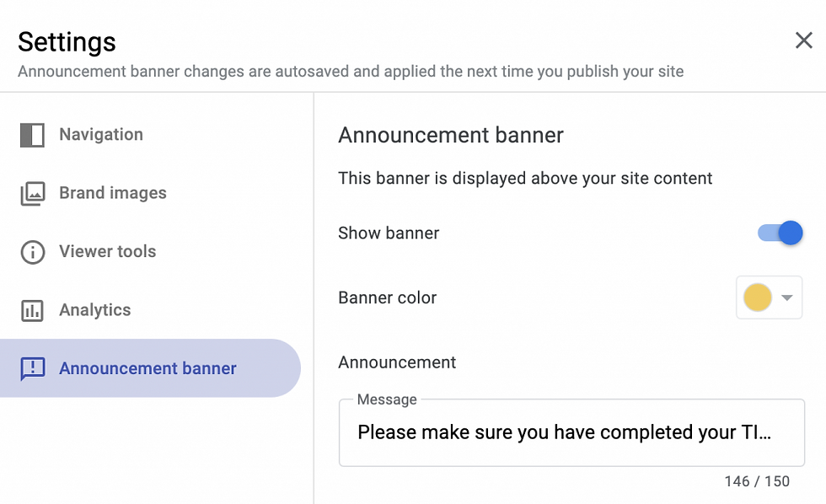Click the Brand images icon
Screen dimensions: 826x504
click(33, 193)
